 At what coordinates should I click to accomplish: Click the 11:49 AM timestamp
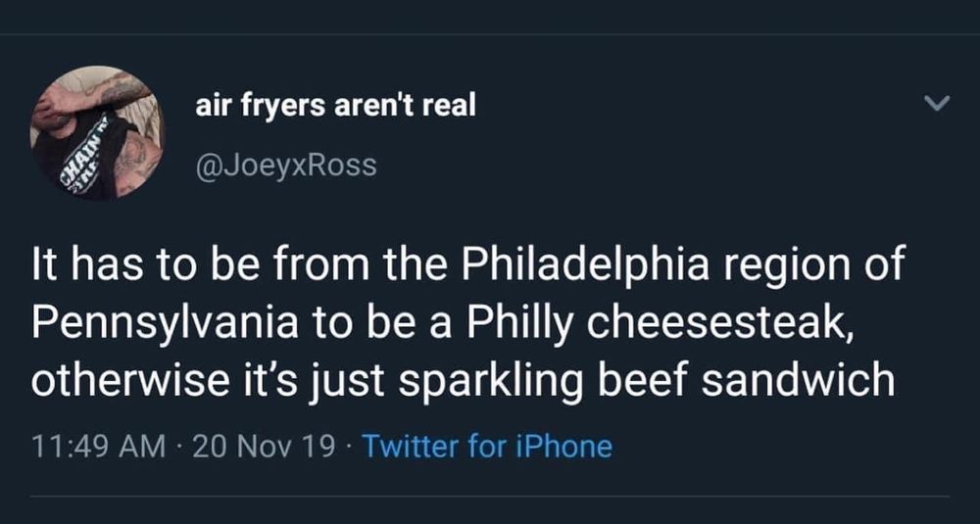tap(98, 447)
